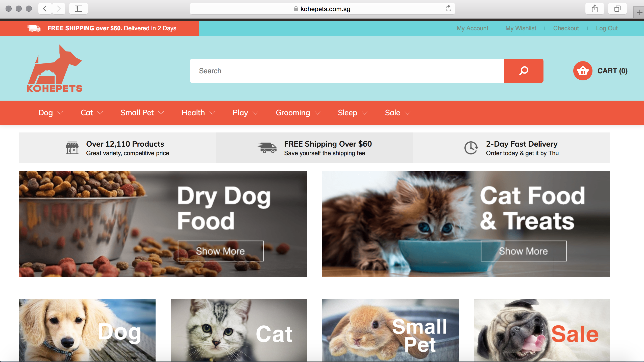Open a new tab plus button
This screenshot has width=644, height=362.
coord(639,12)
